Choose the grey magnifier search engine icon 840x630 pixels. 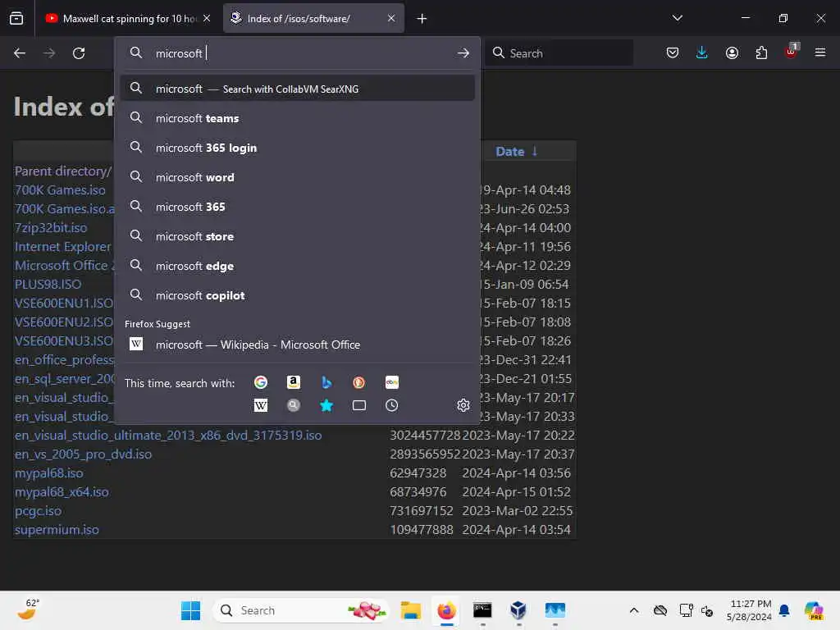pos(294,405)
